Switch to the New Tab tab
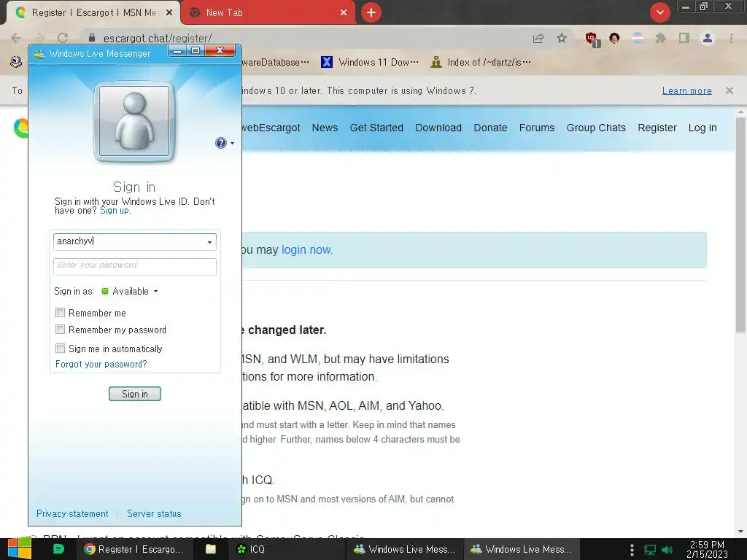The width and height of the screenshot is (747, 560). [x=267, y=13]
